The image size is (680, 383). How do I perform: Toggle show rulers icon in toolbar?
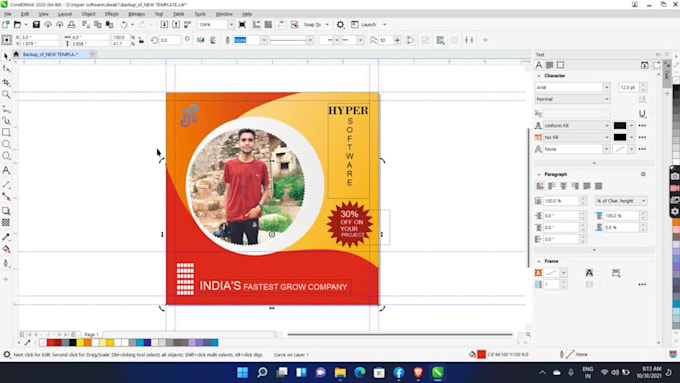[257, 25]
